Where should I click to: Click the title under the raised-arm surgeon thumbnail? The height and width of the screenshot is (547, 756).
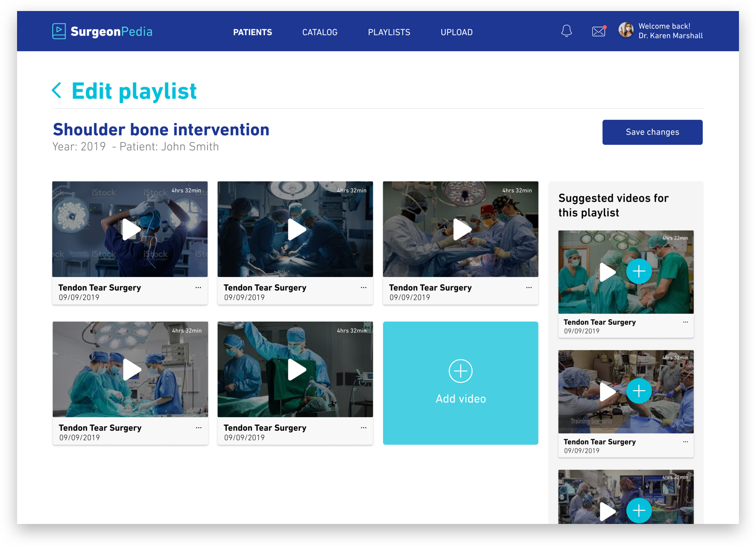click(x=265, y=428)
